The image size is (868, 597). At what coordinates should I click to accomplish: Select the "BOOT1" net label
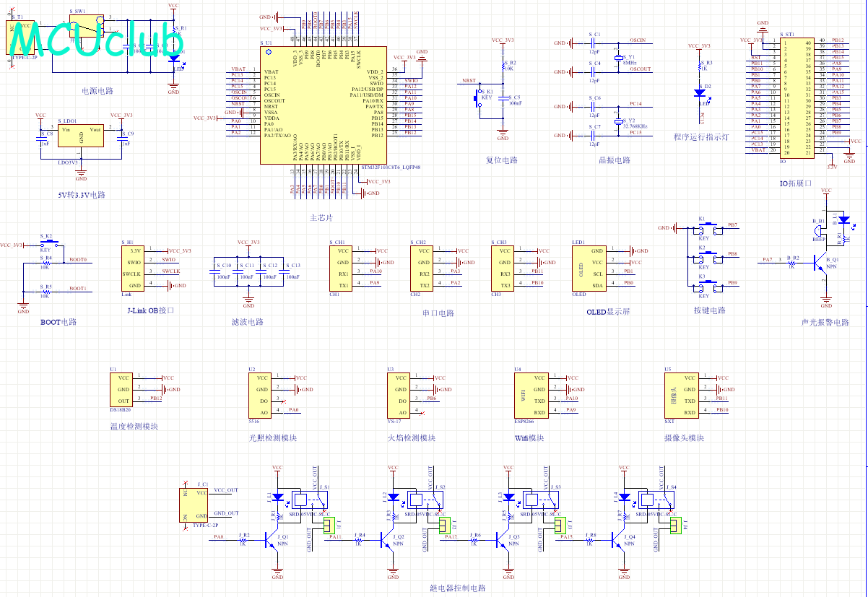tap(78, 288)
